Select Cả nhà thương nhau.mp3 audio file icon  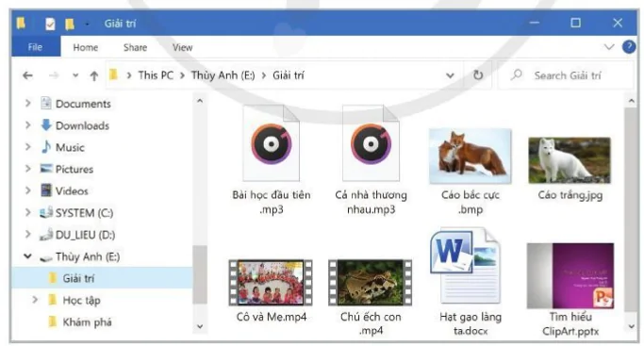371,143
